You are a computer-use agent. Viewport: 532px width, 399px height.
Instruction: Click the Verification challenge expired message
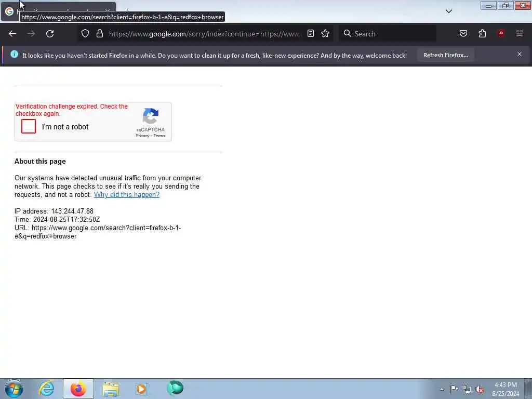(72, 110)
